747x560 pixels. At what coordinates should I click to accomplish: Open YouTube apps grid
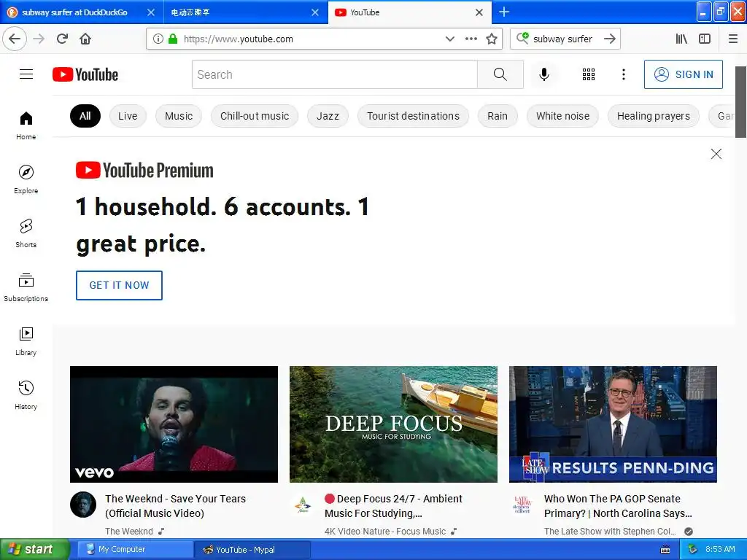tap(589, 74)
